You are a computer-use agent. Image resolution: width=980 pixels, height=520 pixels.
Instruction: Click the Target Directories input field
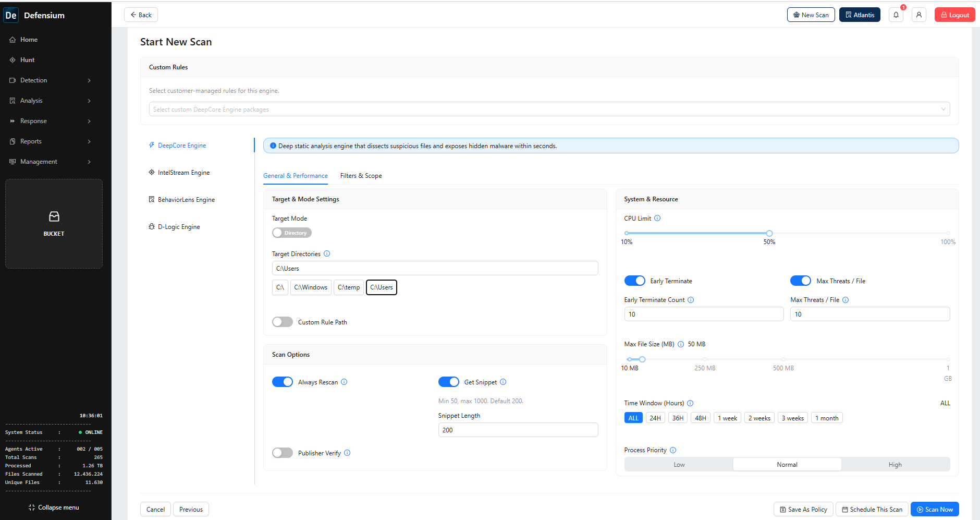pos(435,268)
